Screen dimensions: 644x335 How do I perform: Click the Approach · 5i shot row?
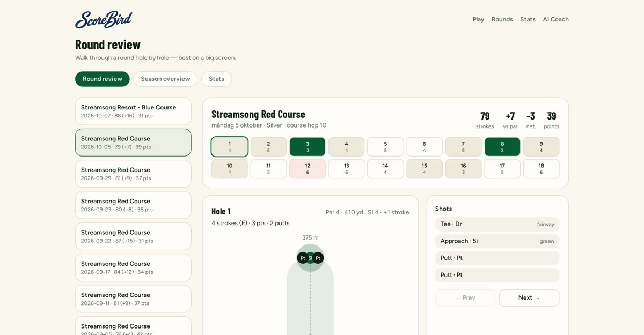point(497,241)
